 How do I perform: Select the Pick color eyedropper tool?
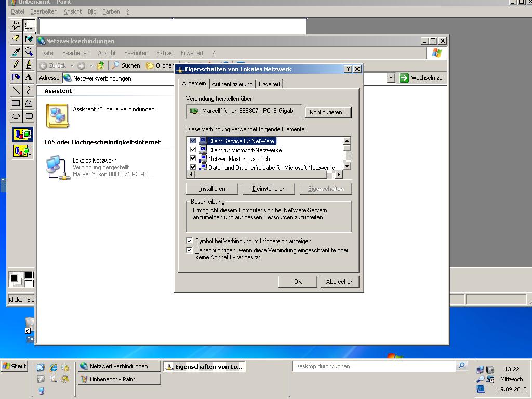click(x=16, y=51)
